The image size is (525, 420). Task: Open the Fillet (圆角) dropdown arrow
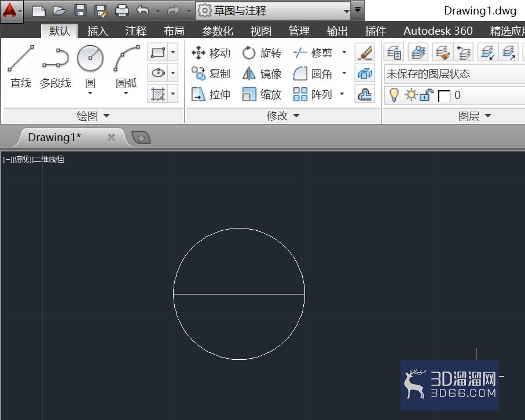[344, 73]
